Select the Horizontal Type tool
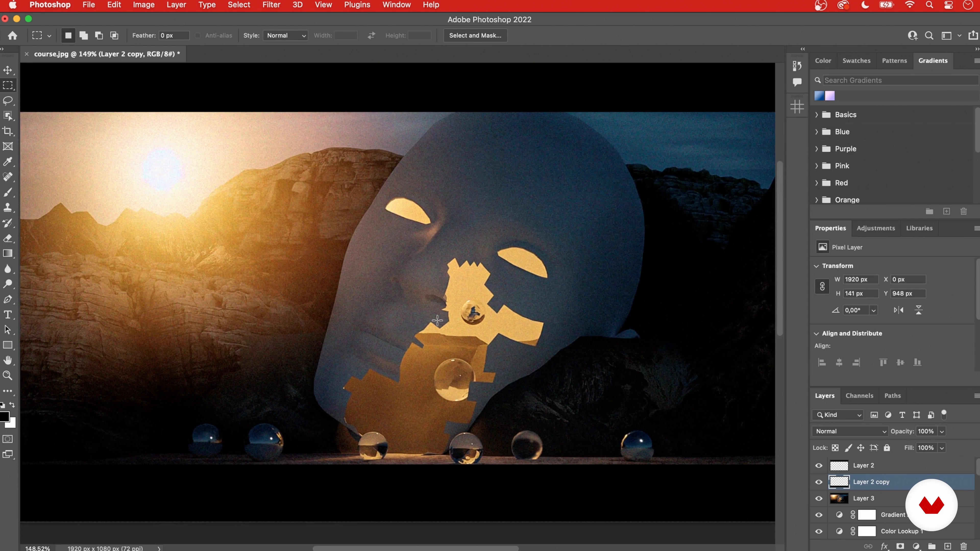The image size is (980, 551). pyautogui.click(x=8, y=315)
